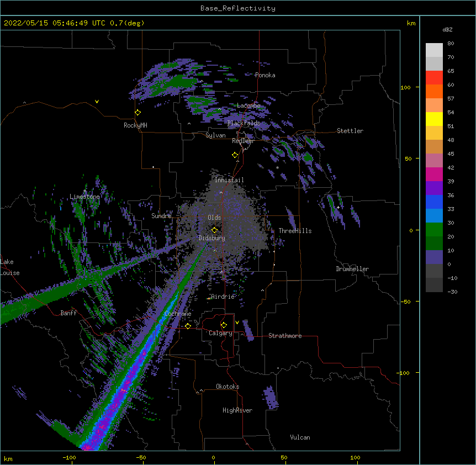Select the orange 57-60 dBZ legend swatch
Viewport: 476px width, 465px height.
pos(434,91)
